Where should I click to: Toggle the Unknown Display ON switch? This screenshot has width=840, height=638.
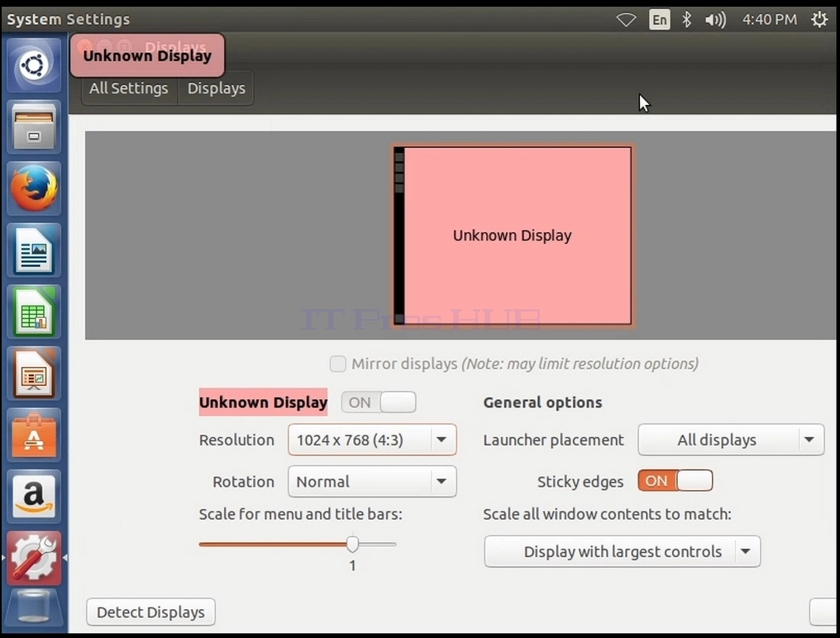click(x=379, y=402)
